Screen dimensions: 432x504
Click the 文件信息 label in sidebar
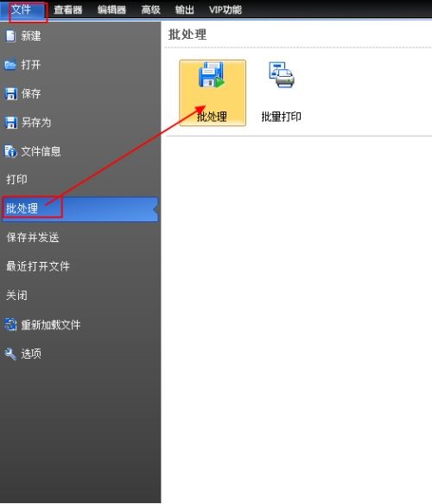(41, 151)
